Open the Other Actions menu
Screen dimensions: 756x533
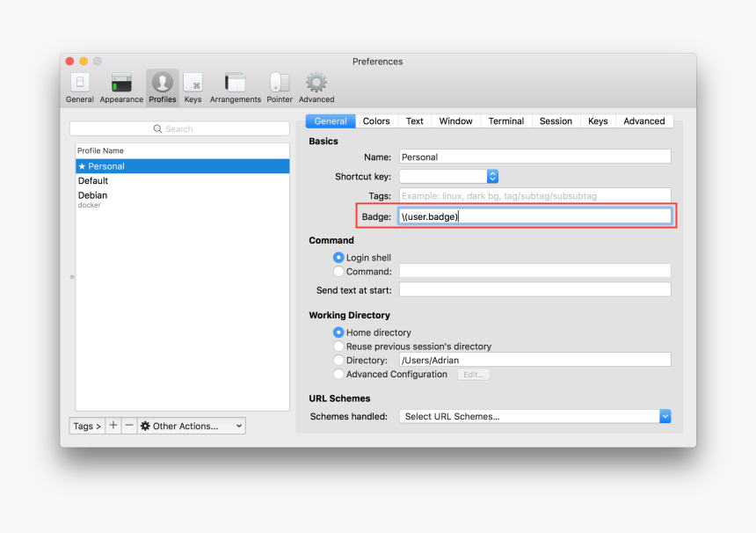click(192, 426)
